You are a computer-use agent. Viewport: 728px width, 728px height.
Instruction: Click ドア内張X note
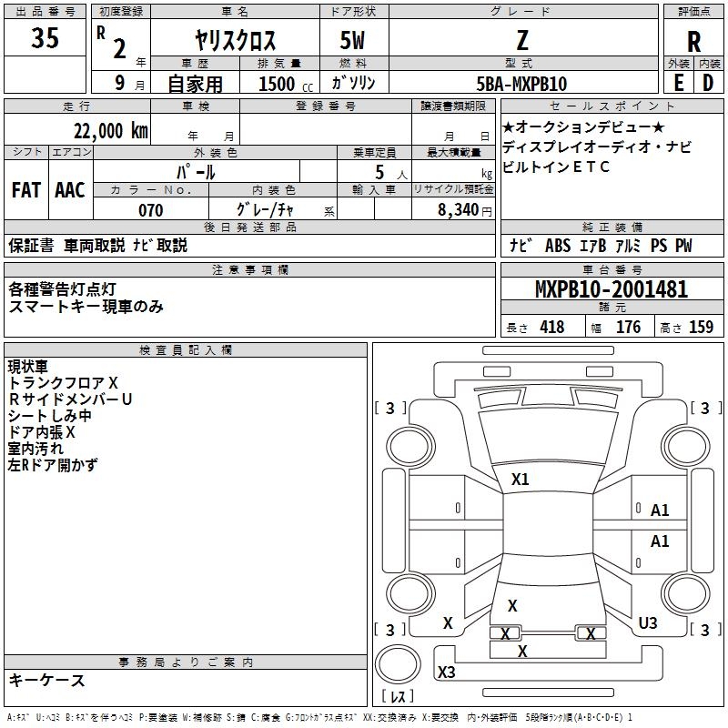click(41, 432)
